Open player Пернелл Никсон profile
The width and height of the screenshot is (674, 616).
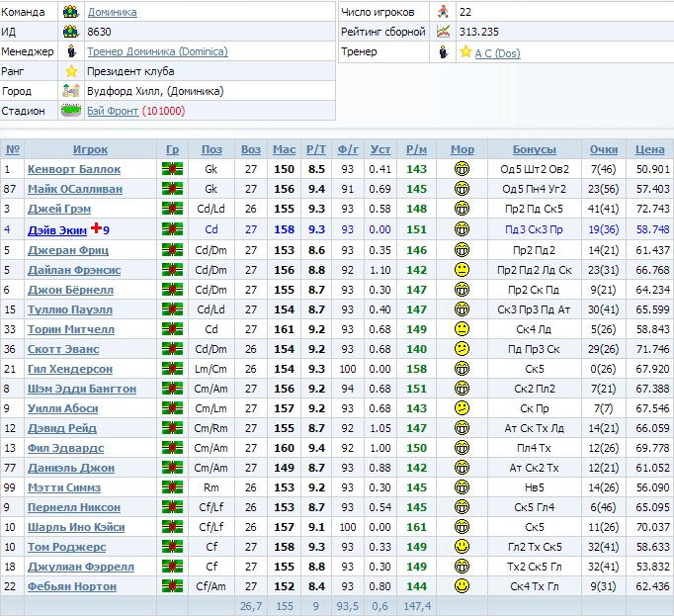tap(74, 507)
